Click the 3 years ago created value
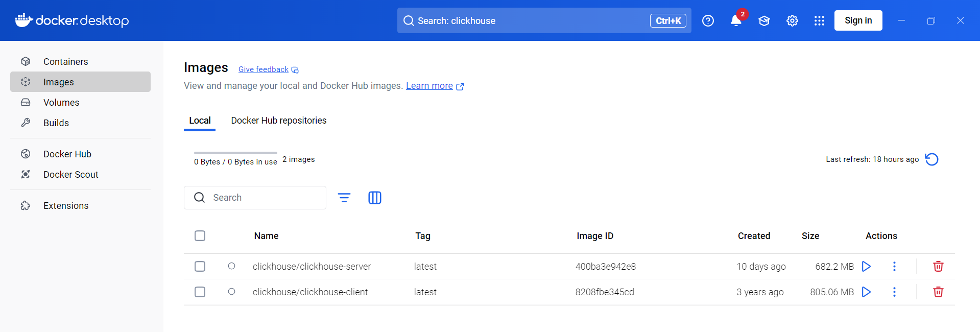The image size is (980, 332). [760, 292]
